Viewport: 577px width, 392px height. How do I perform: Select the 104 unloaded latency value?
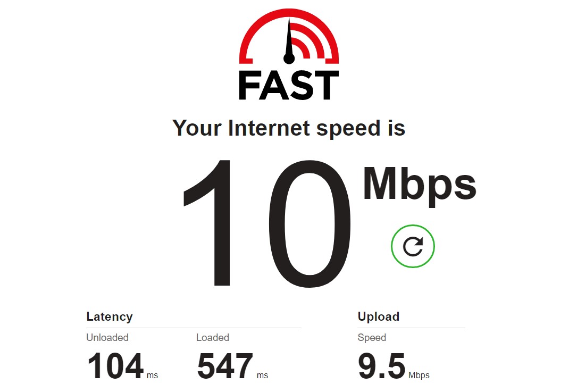(115, 366)
